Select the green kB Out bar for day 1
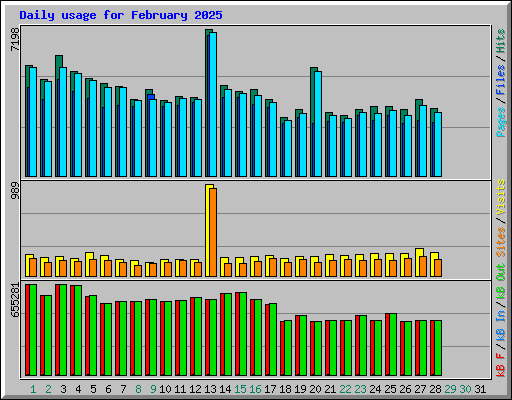Image resolution: width=512 pixels, height=400 pixels. click(33, 330)
